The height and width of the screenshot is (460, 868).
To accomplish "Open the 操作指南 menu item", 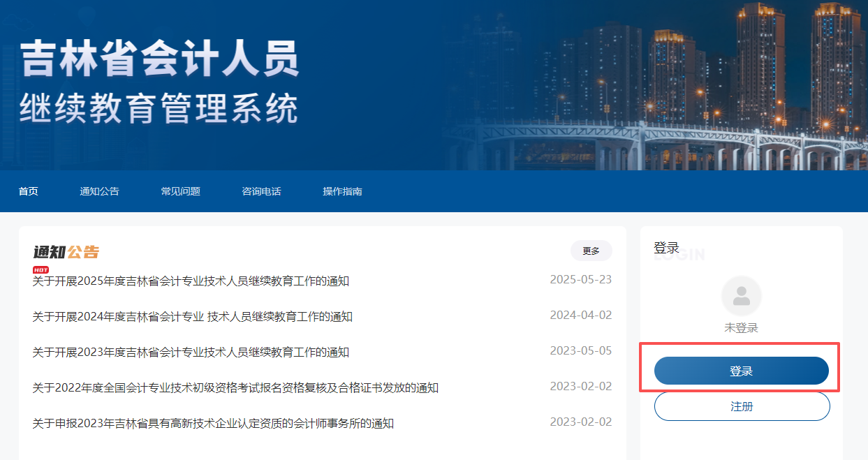I will [341, 191].
